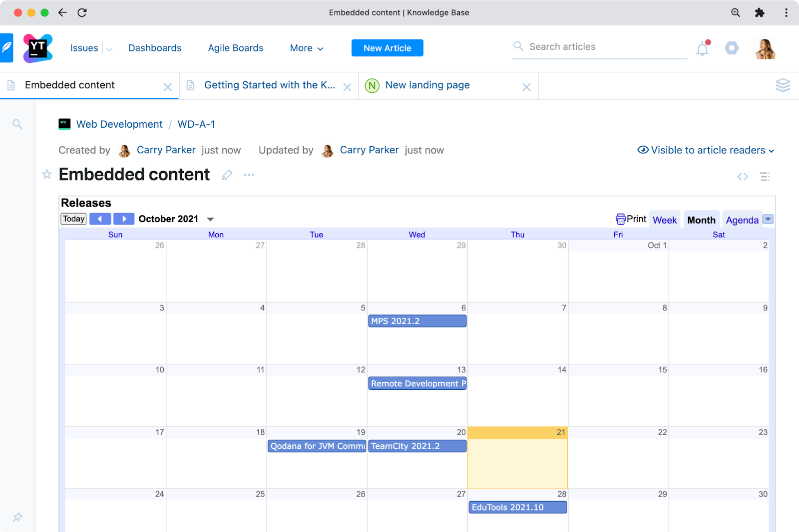Viewport: 799px width, 532px height.
Task: Open article three-dots options menu
Action: tap(249, 175)
